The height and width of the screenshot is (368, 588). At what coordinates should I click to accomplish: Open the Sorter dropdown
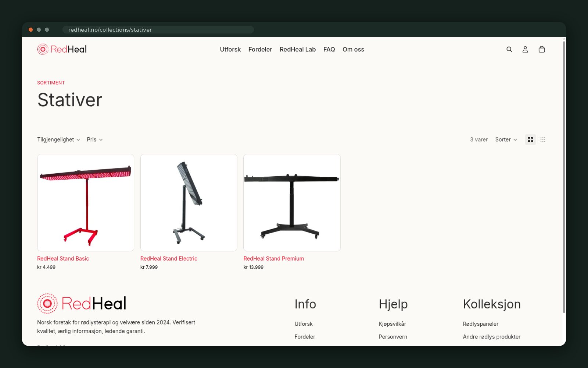[506, 139]
